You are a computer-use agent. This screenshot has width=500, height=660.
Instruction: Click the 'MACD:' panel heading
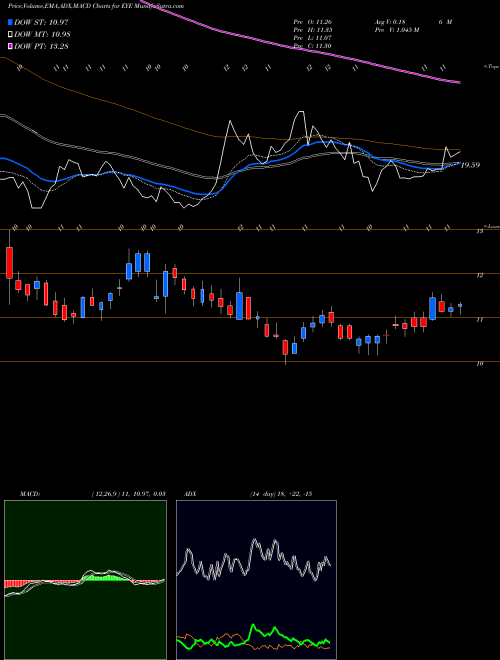pyautogui.click(x=29, y=494)
